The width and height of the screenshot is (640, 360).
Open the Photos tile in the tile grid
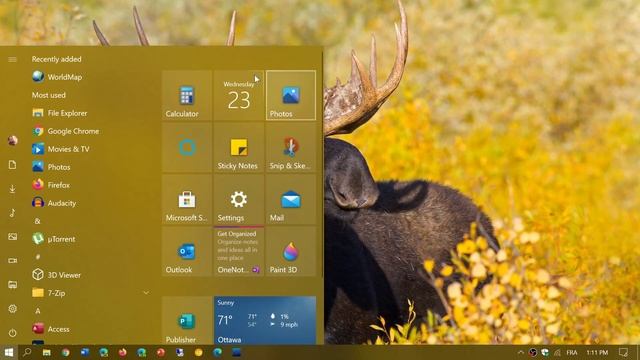(x=291, y=95)
